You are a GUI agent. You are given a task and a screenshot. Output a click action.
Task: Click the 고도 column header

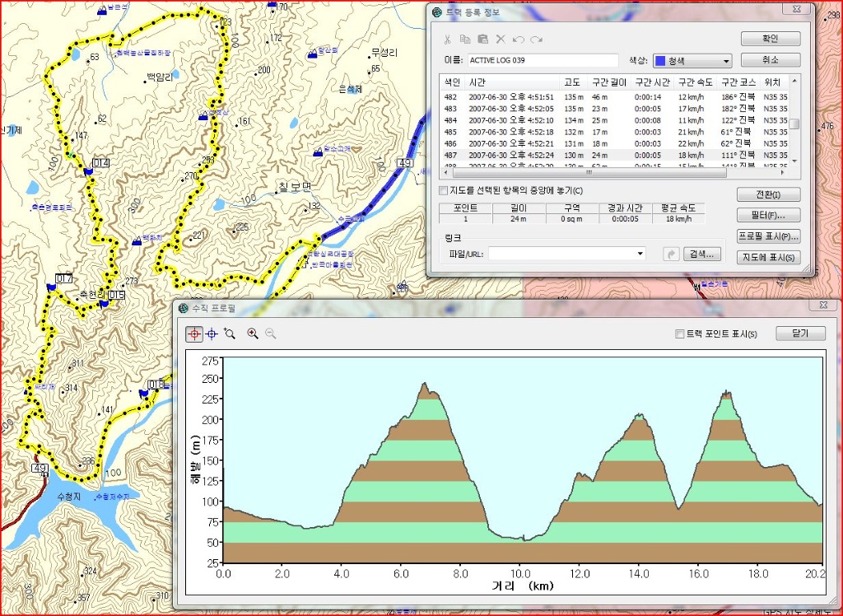click(571, 82)
